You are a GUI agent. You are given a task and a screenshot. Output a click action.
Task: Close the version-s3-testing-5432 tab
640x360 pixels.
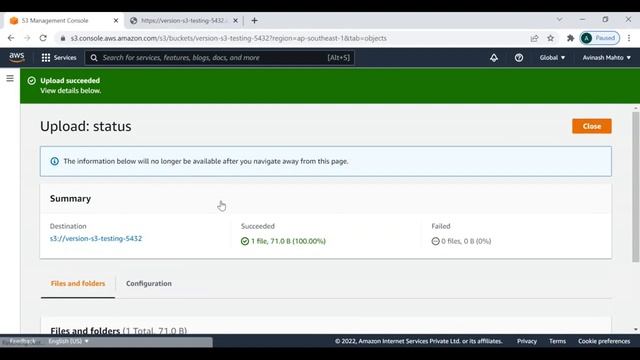236,20
